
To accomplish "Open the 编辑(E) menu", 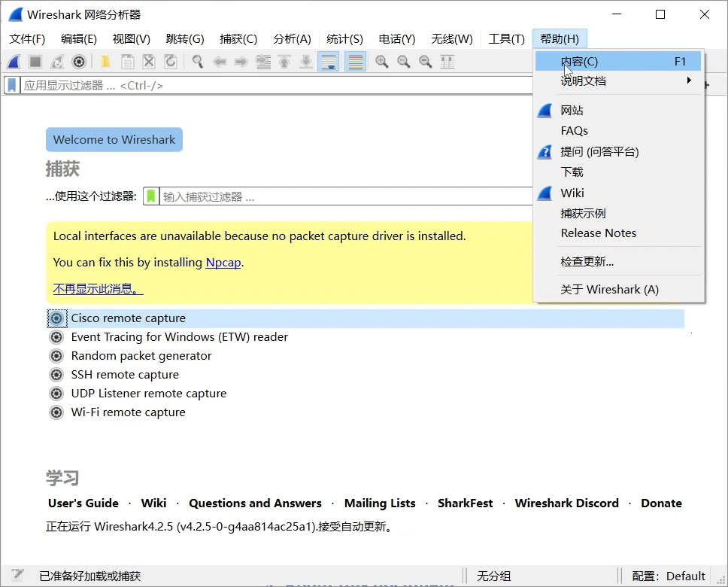I will tap(79, 39).
